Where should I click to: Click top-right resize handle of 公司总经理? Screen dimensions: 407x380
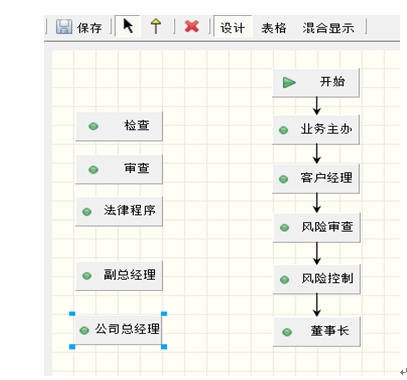164,314
